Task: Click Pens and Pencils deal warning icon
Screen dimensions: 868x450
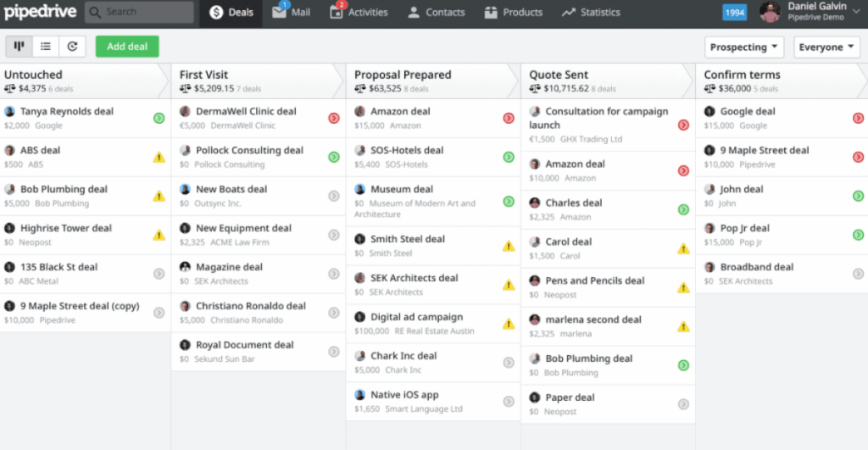Action: coord(684,288)
